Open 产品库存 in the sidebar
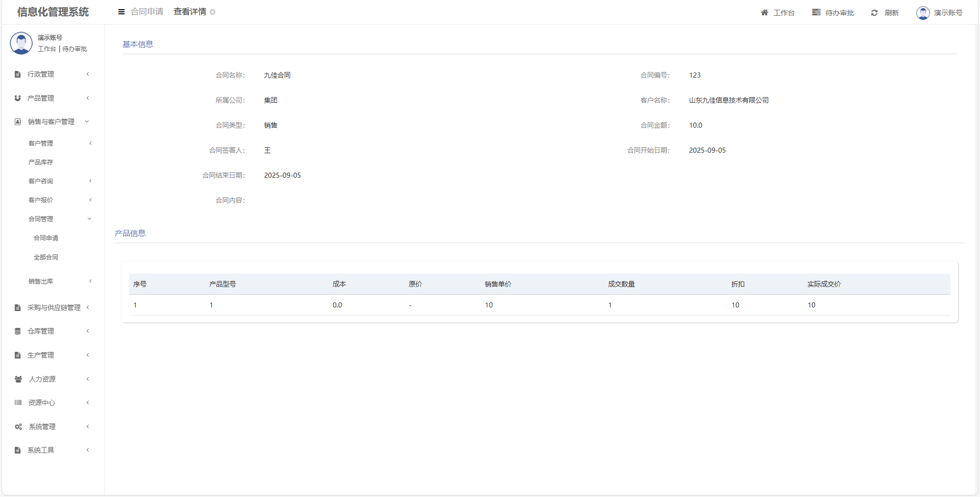 [x=41, y=162]
